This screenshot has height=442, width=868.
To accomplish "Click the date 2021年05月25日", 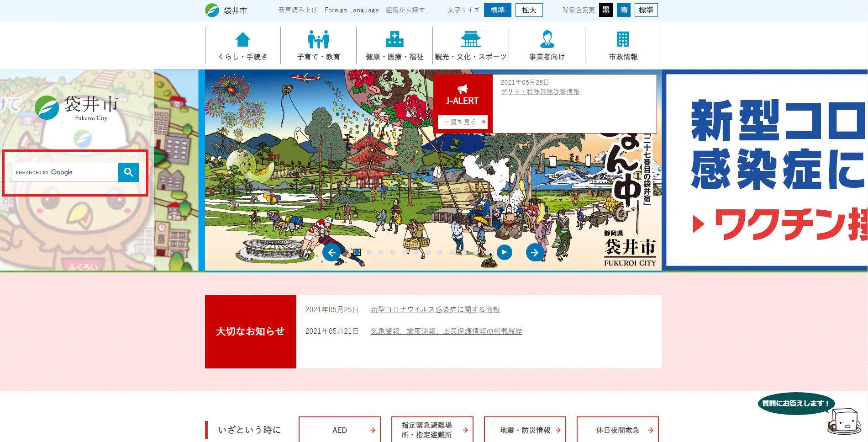I will [x=332, y=309].
